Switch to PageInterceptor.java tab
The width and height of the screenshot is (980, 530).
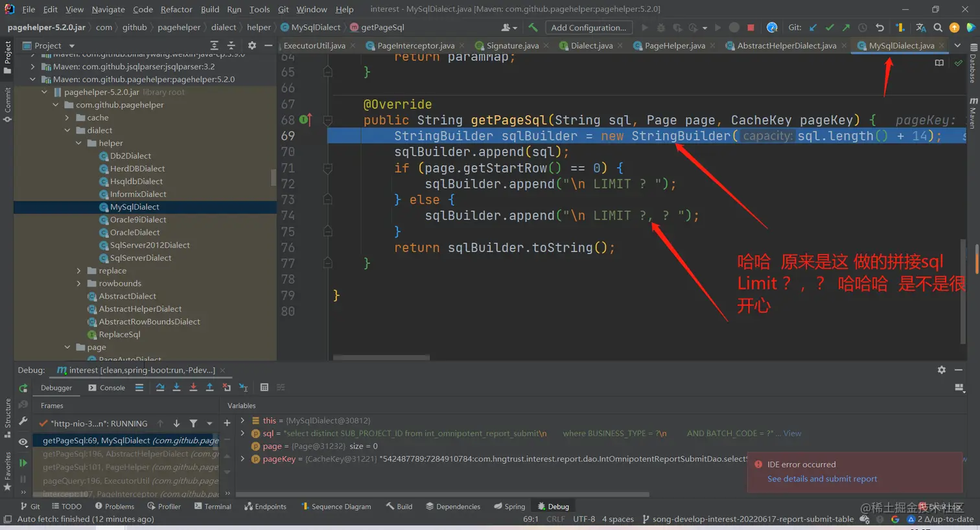click(415, 45)
